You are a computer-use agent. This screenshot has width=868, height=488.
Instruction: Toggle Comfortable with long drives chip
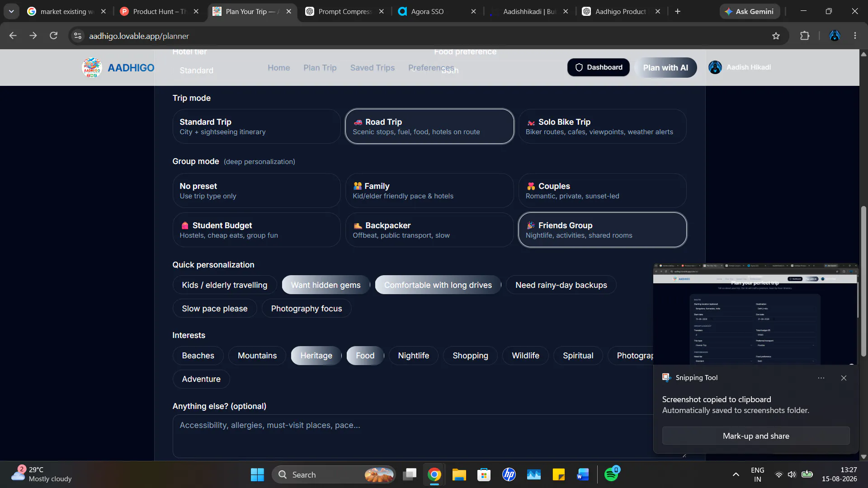click(x=438, y=285)
